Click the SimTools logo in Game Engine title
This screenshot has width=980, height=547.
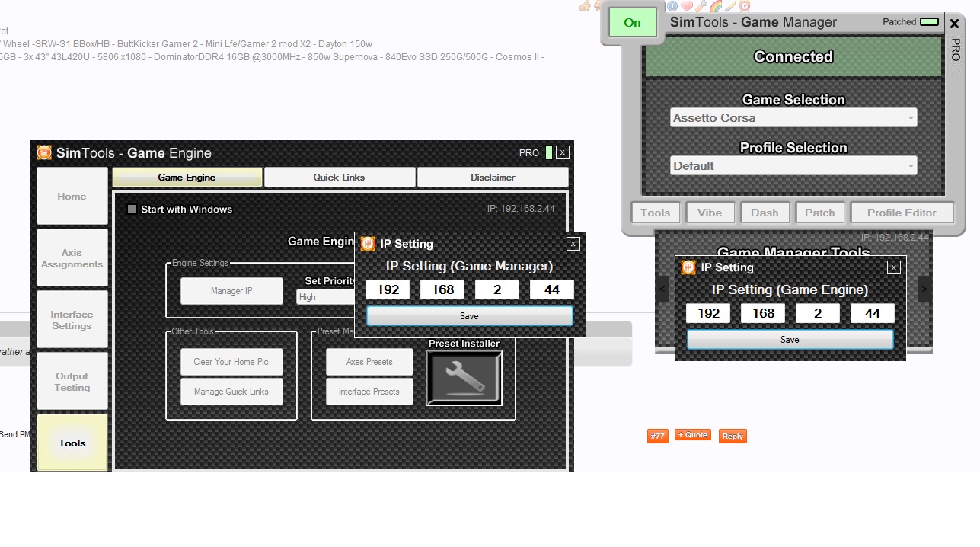coord(45,153)
